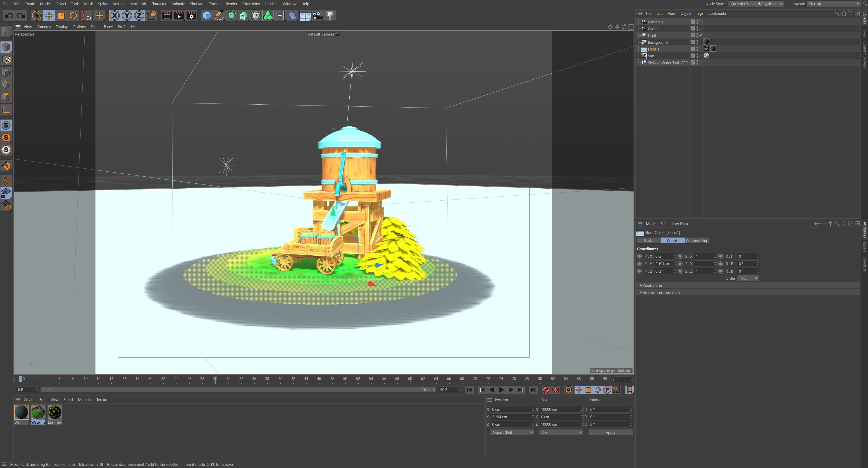Toggle Enable Snap magnet icon
Viewport: 868px width, 468px height.
(6, 166)
